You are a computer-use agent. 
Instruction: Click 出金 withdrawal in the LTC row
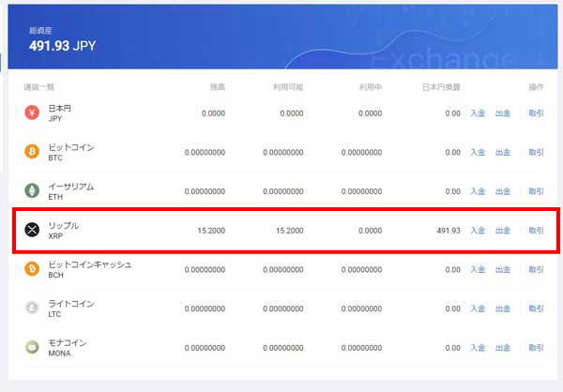503,309
